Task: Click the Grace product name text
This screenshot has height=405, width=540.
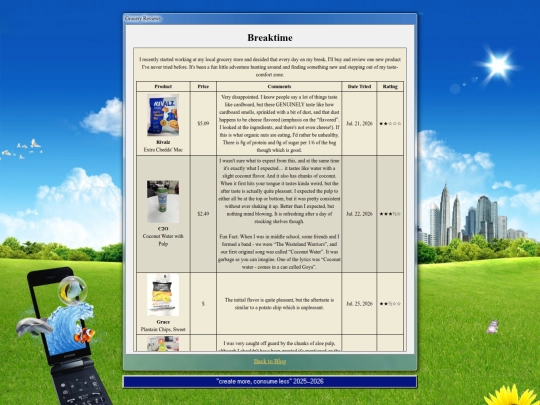Action: point(163,322)
